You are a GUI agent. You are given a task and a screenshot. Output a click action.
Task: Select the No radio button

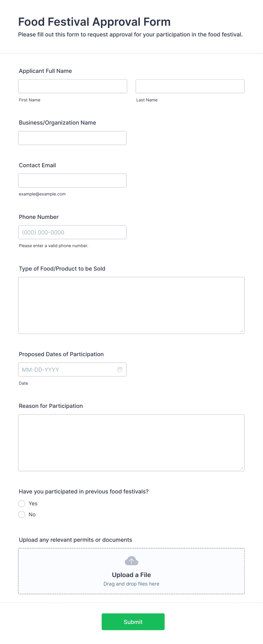[21, 514]
